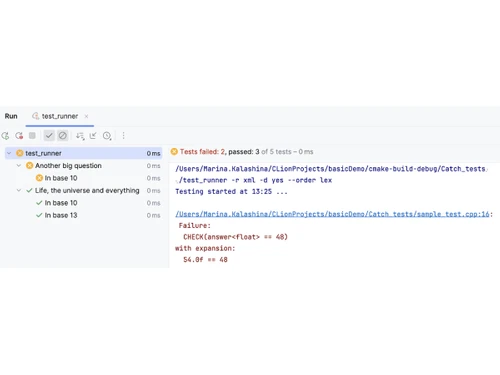Click the grey Stop button

click(x=32, y=135)
